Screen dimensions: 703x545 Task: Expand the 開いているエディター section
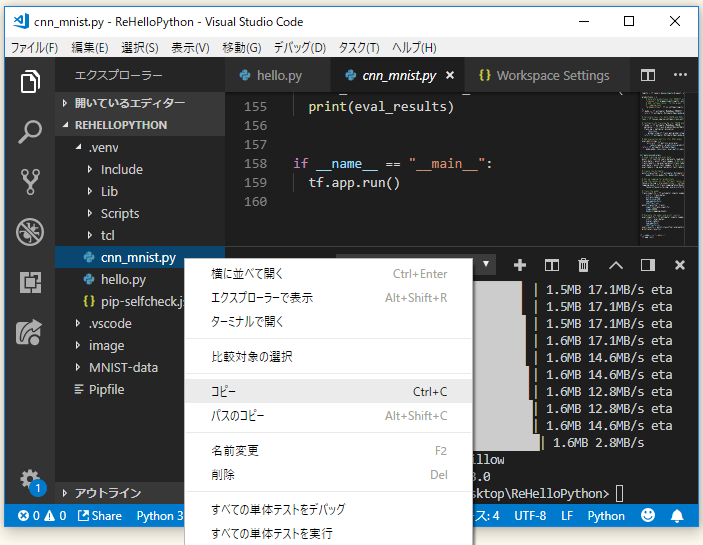140,103
